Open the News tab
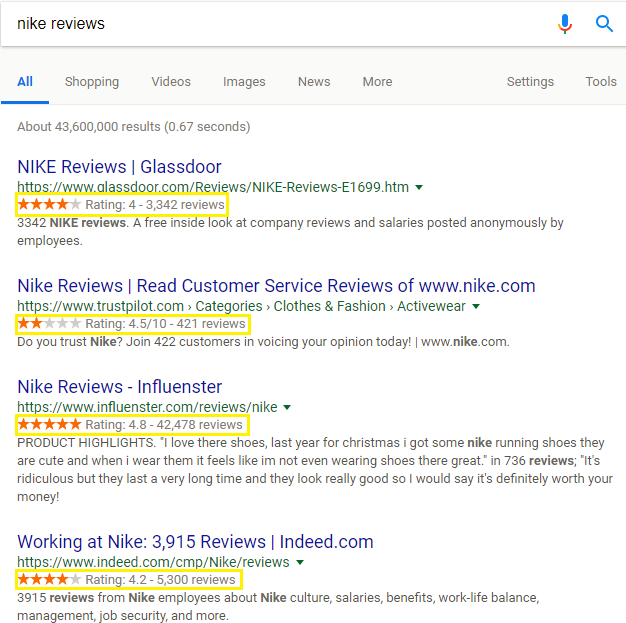This screenshot has width=626, height=623. (x=314, y=82)
